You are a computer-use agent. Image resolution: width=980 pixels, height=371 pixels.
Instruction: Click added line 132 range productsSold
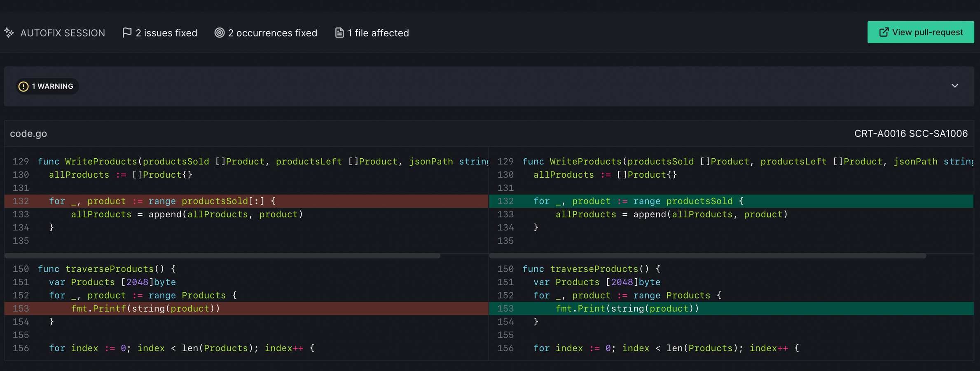[x=731, y=201]
